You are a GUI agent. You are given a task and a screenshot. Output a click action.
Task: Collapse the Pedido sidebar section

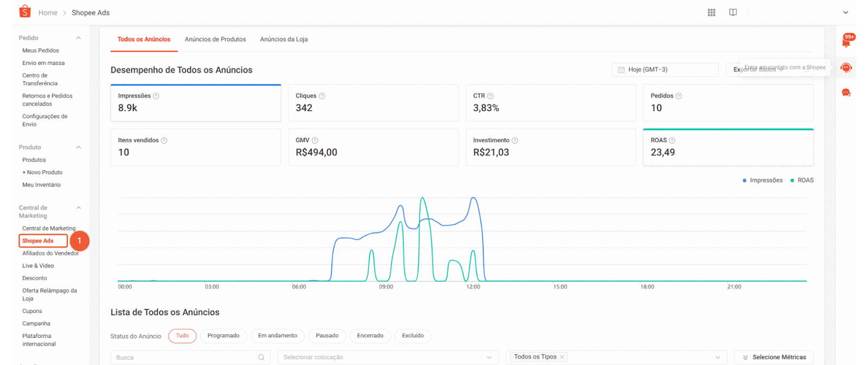click(x=79, y=38)
